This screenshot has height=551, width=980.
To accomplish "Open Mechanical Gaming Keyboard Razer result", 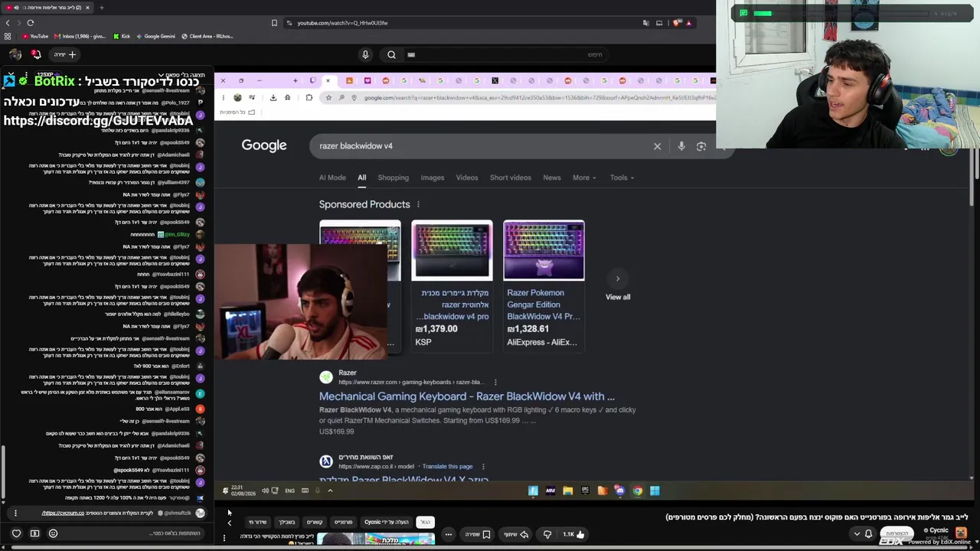I will pos(467,396).
